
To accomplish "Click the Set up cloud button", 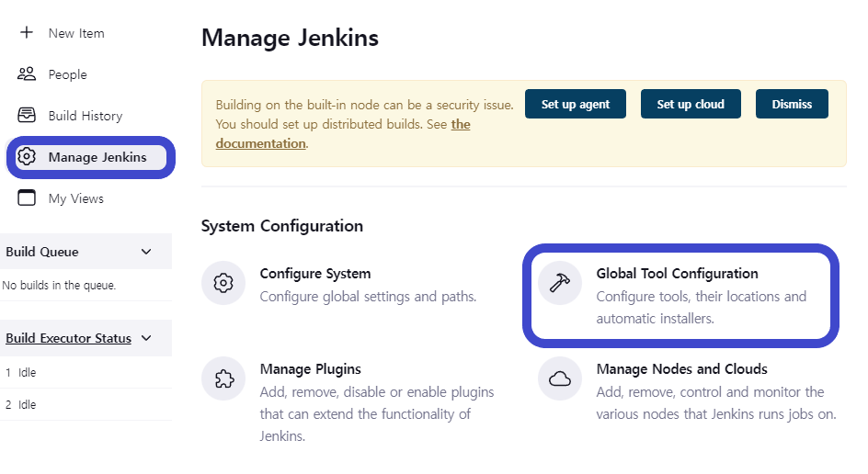I will (x=691, y=104).
